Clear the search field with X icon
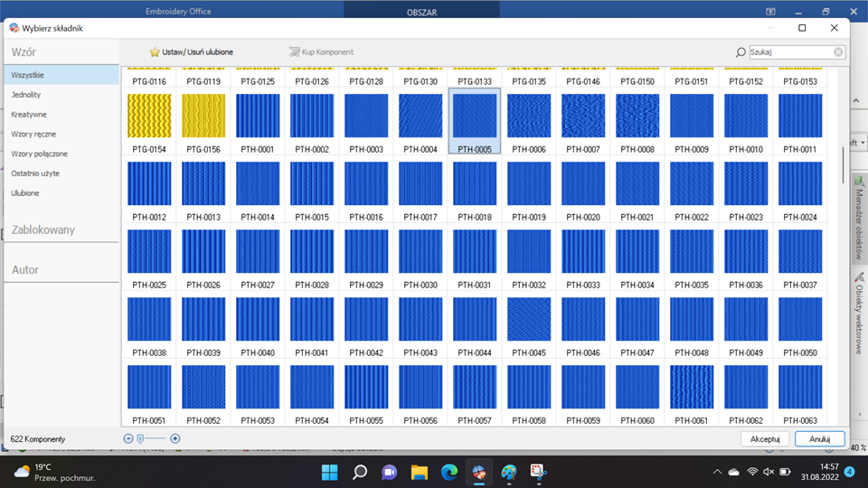868x488 pixels. tap(838, 52)
